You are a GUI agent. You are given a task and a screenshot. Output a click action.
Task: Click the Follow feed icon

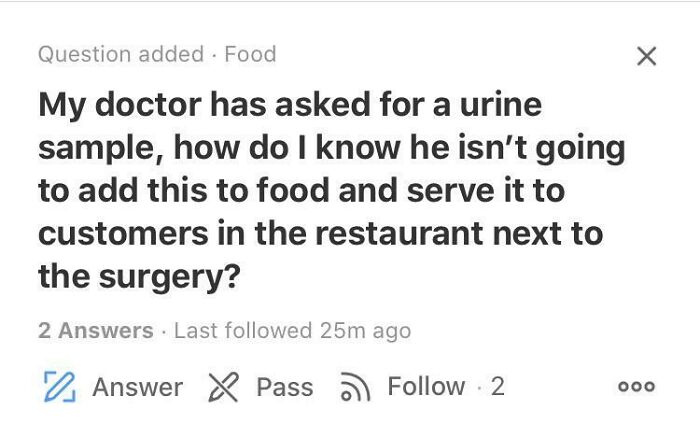pyautogui.click(x=355, y=387)
